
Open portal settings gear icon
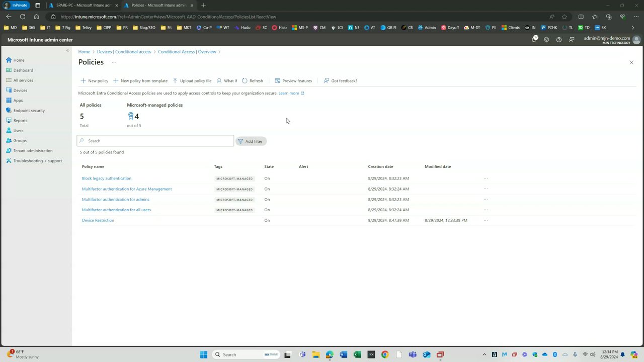click(x=546, y=40)
